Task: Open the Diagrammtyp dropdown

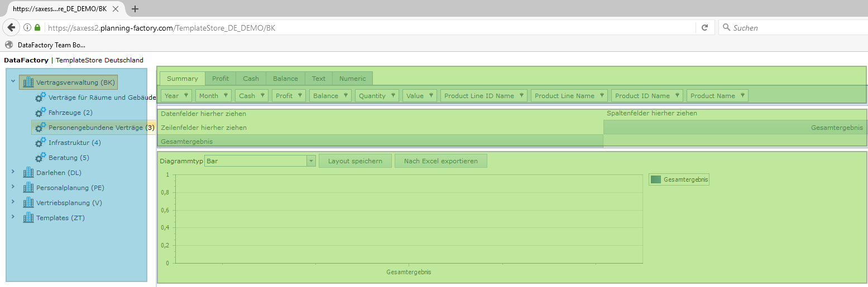Action: [x=311, y=161]
